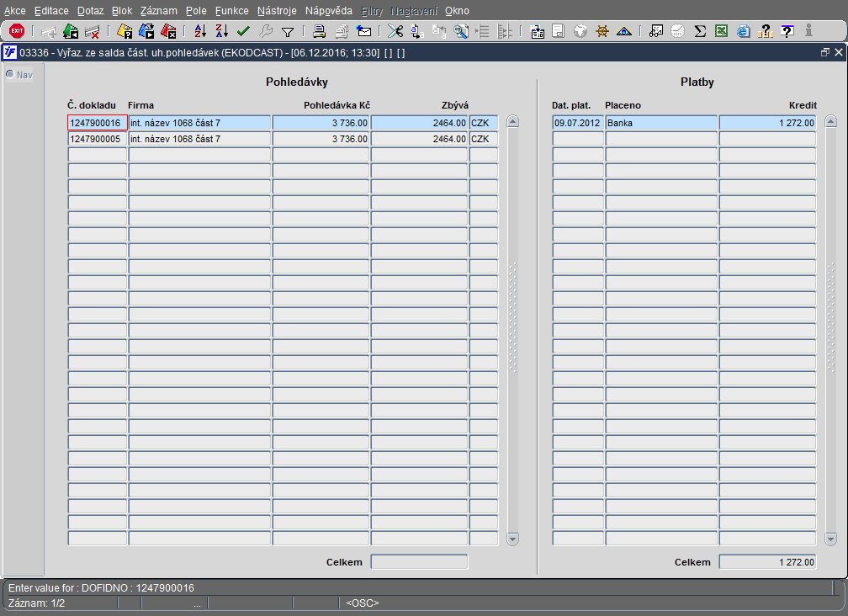Click the greyed insert record icon

pos(49,32)
